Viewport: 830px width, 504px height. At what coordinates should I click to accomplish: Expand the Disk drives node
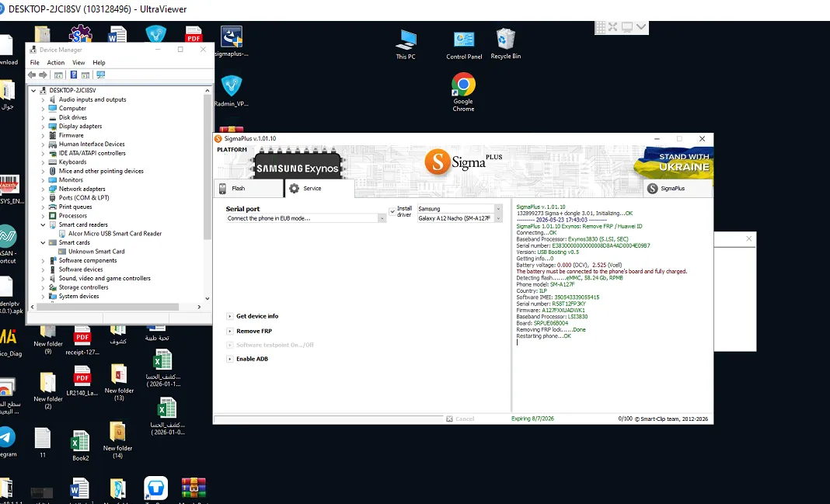(x=43, y=117)
